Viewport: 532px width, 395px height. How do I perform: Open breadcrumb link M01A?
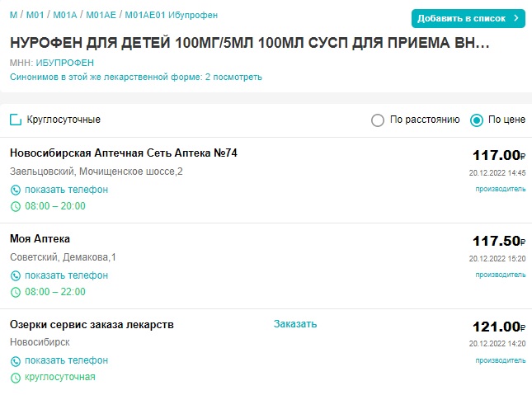tap(65, 15)
